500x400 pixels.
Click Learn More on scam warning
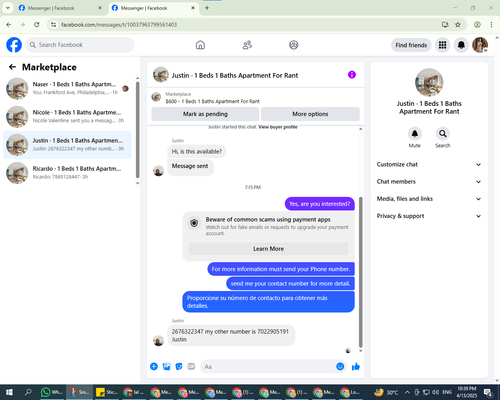pyautogui.click(x=268, y=249)
